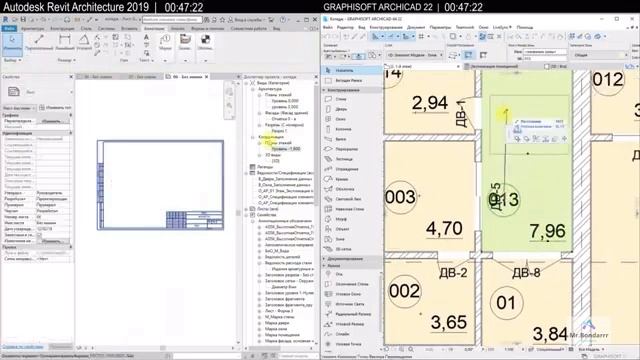Viewport: 640px width, 360px height.
Task: Select the Указатель arrow tool in ArchiCAD toolbox
Action: coord(352,70)
